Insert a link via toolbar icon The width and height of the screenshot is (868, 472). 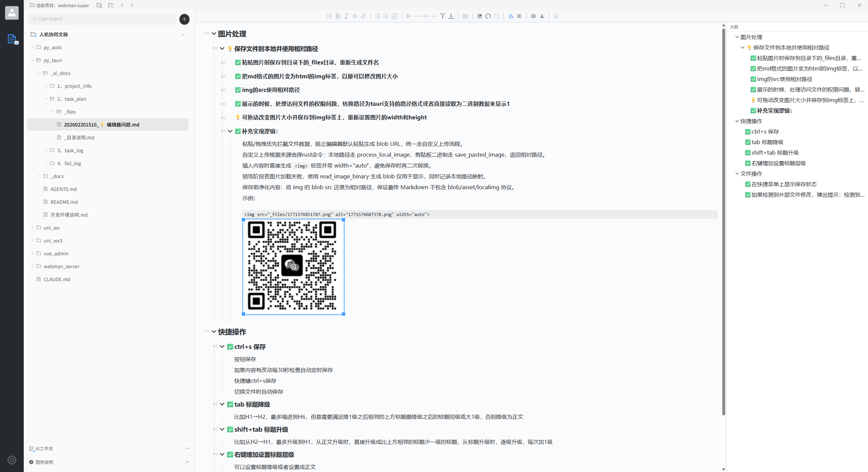tap(363, 16)
